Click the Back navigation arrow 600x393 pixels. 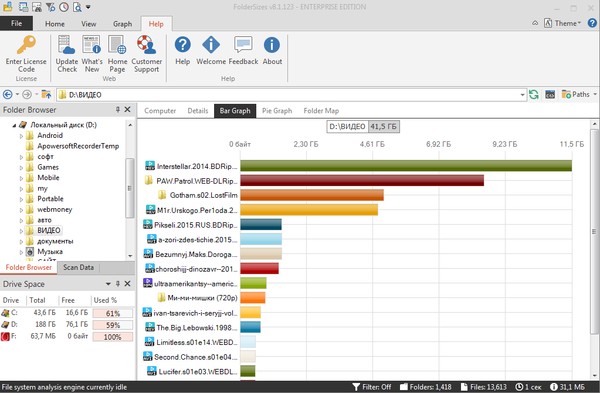click(7, 94)
